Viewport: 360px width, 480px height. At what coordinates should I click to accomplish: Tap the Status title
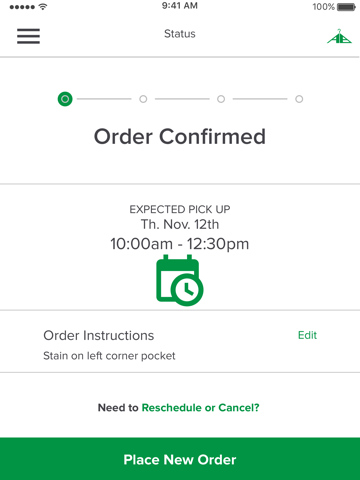pos(180,34)
